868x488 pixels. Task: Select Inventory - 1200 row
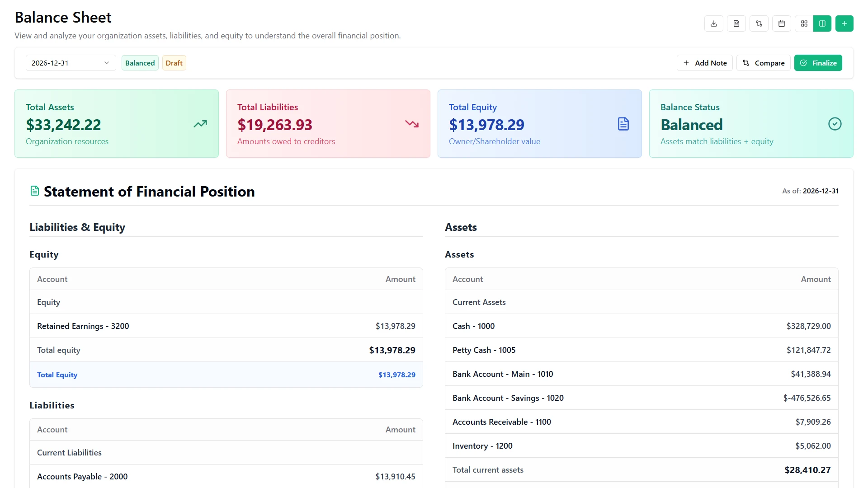(x=642, y=446)
